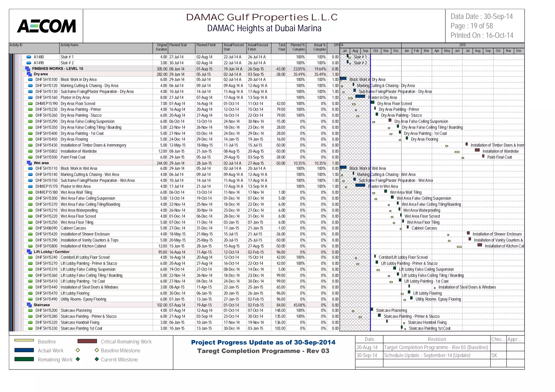
Task: Click the -43.00 total float for FINISHES WORKS
Action: (x=280, y=69)
